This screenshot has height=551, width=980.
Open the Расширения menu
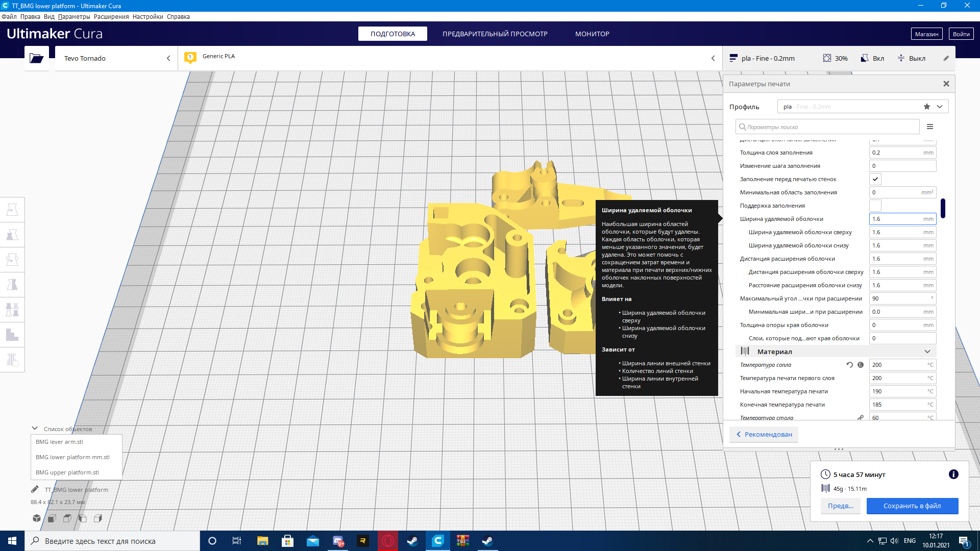coord(111,17)
